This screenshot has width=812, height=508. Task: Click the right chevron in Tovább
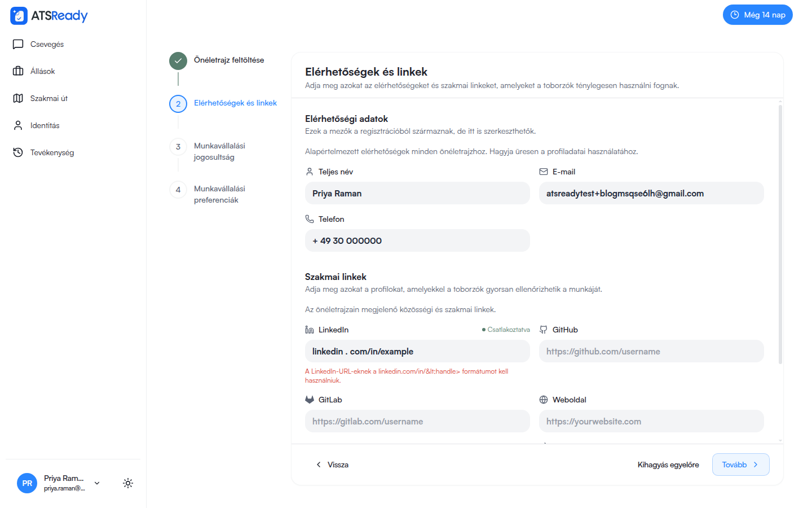point(756,465)
